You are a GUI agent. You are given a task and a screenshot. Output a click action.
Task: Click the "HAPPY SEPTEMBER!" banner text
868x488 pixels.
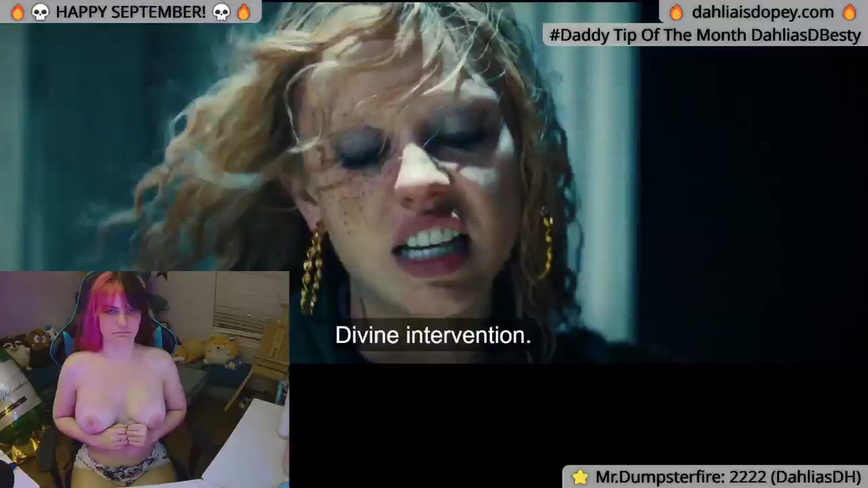(131, 12)
